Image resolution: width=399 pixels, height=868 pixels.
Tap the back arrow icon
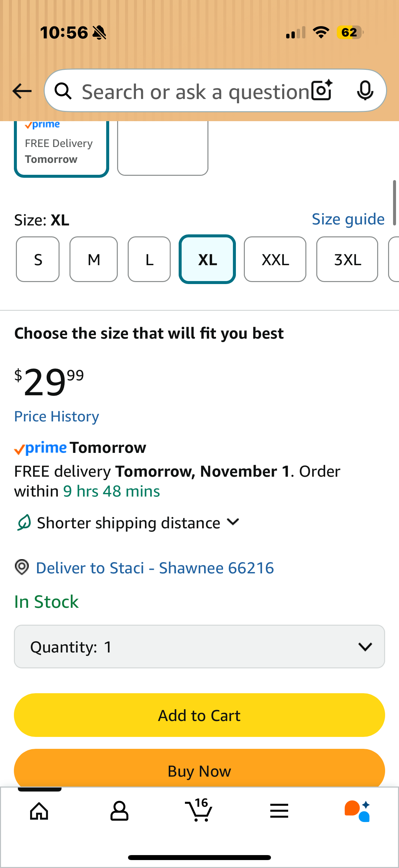[x=22, y=91]
